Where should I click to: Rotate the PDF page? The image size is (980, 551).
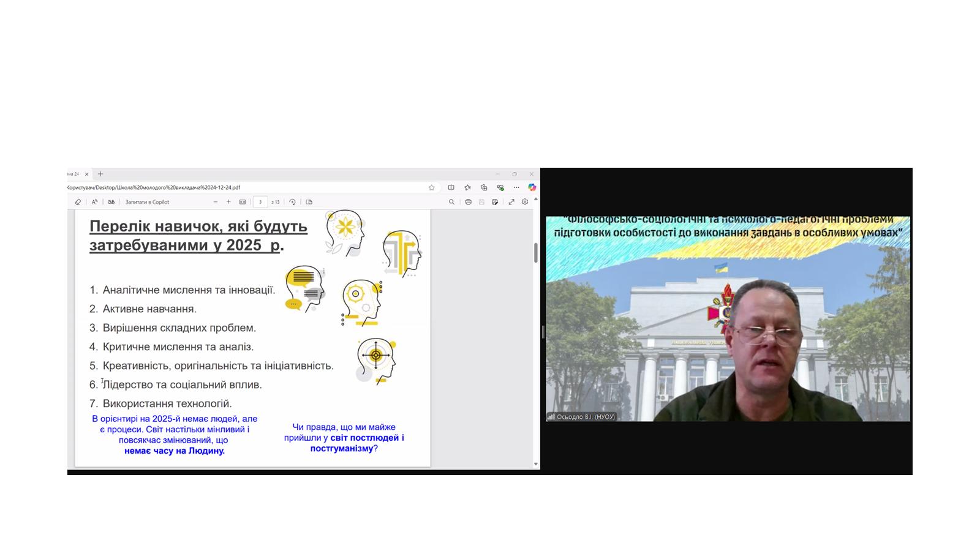point(292,202)
